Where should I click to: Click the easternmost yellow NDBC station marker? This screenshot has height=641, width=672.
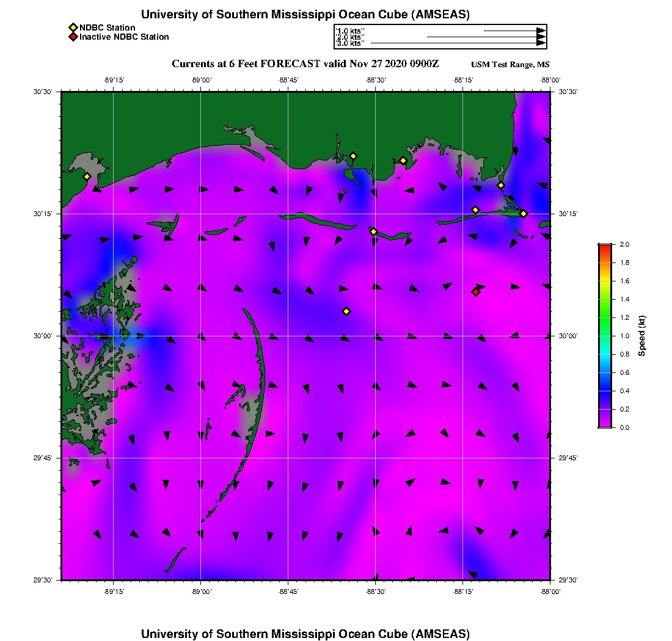pyautogui.click(x=524, y=214)
